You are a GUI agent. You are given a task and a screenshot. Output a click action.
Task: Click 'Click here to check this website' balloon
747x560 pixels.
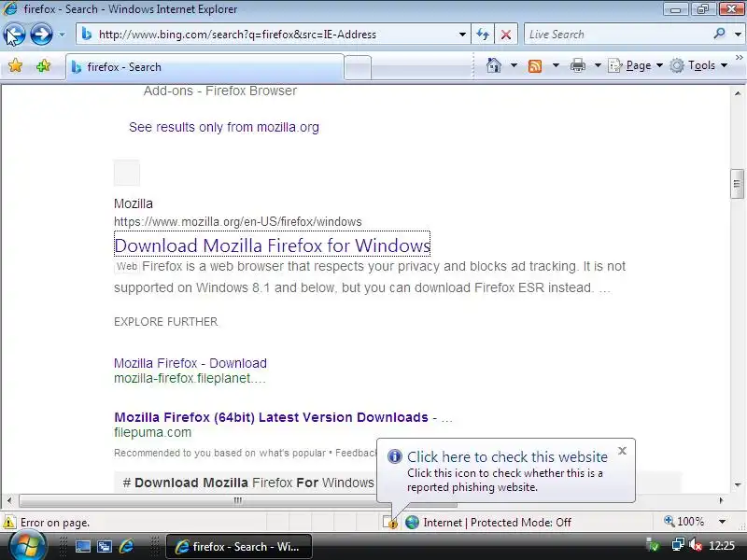coord(507,456)
